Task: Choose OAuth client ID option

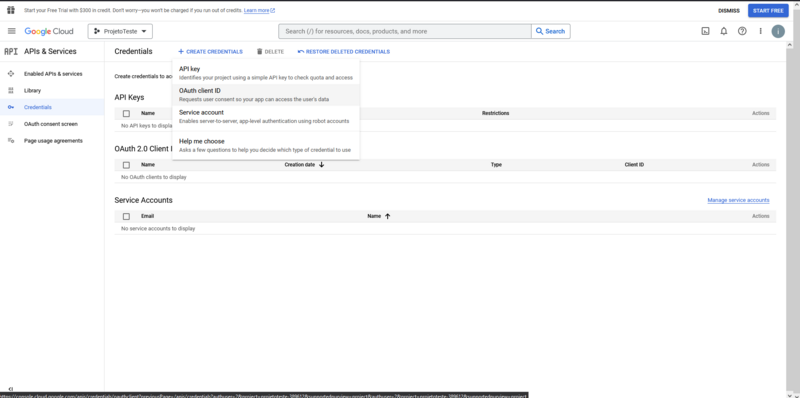Action: [266, 95]
